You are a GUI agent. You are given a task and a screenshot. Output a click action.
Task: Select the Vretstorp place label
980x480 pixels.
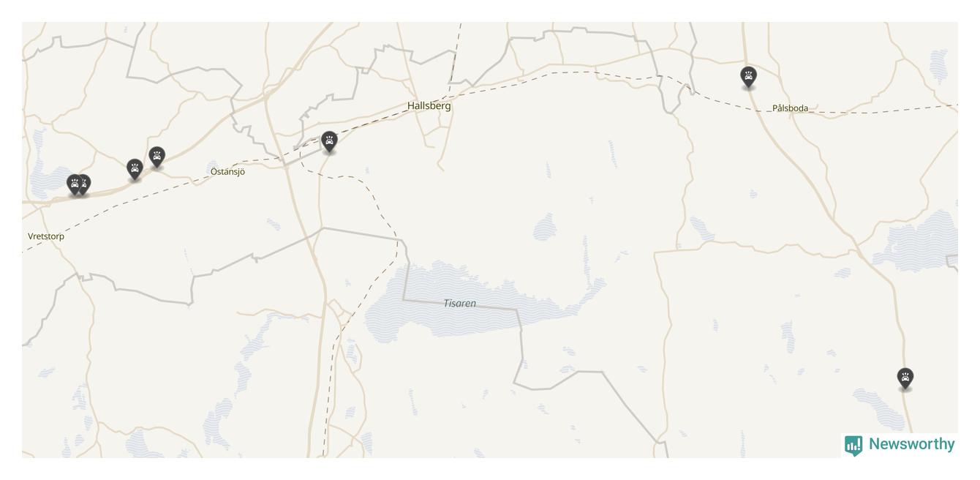coord(46,236)
